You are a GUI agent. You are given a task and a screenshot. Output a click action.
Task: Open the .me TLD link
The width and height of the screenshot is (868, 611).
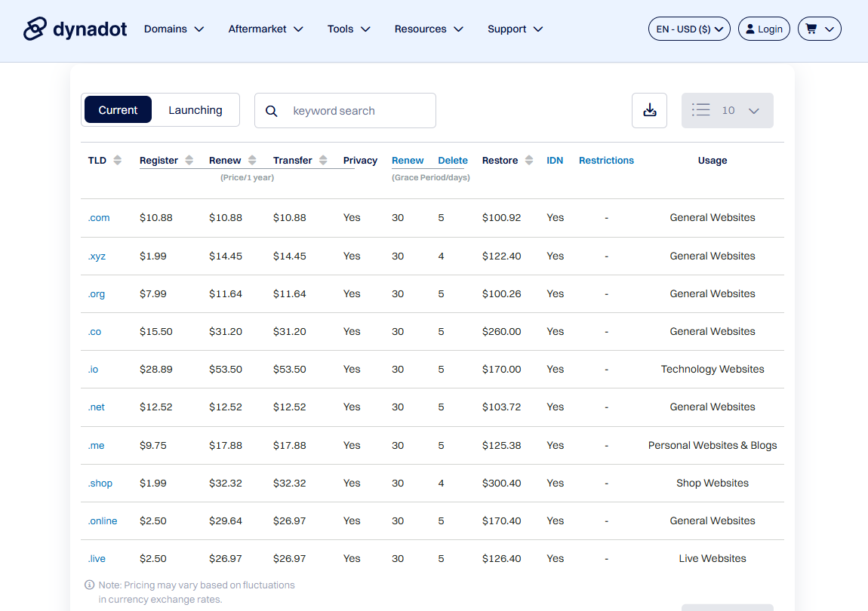point(97,445)
